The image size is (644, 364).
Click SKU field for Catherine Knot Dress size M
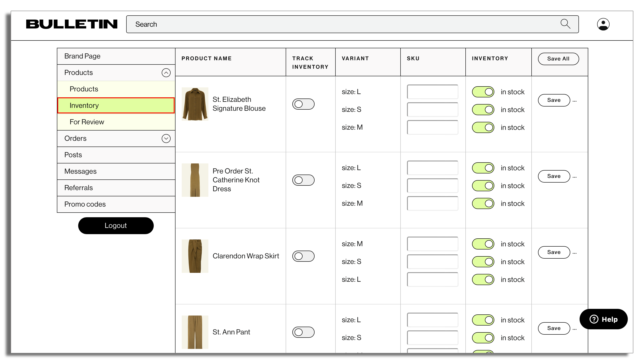pos(433,203)
